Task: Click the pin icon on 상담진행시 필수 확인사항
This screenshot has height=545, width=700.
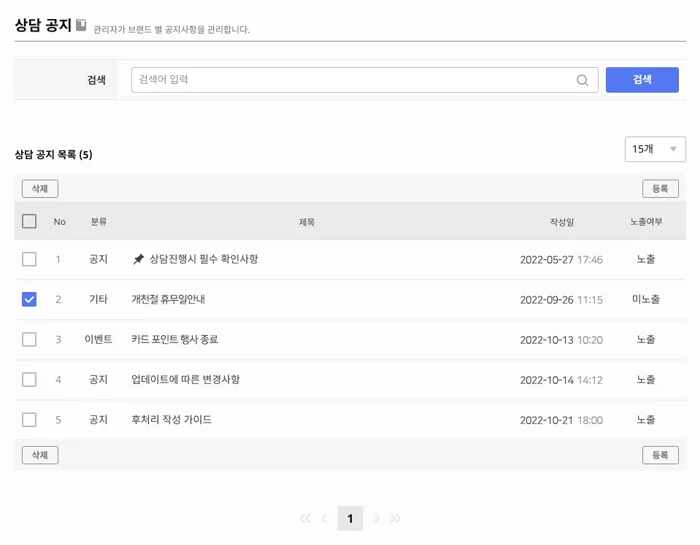Action: point(138,259)
